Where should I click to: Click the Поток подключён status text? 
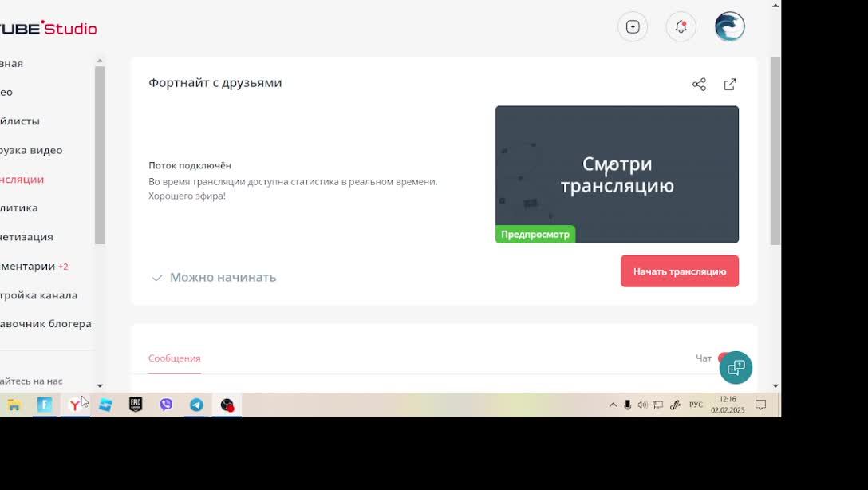pos(190,165)
